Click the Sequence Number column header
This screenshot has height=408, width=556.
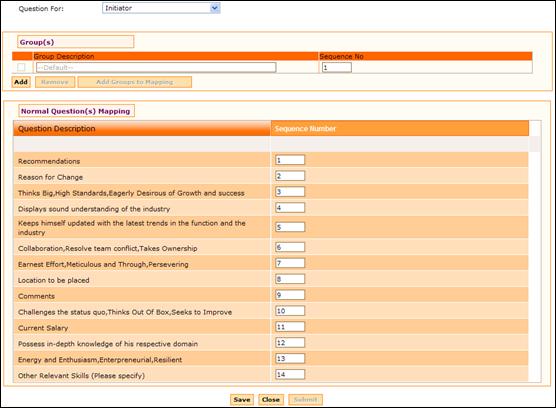[400, 128]
